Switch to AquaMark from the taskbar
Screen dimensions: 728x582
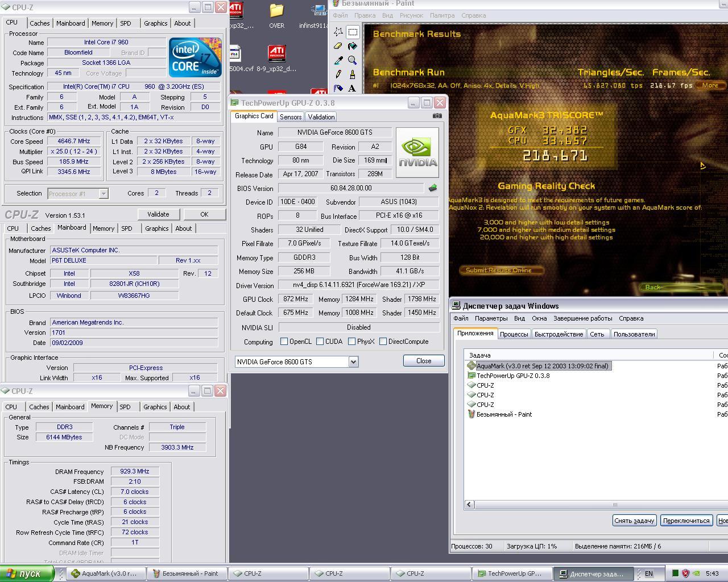coord(106,573)
